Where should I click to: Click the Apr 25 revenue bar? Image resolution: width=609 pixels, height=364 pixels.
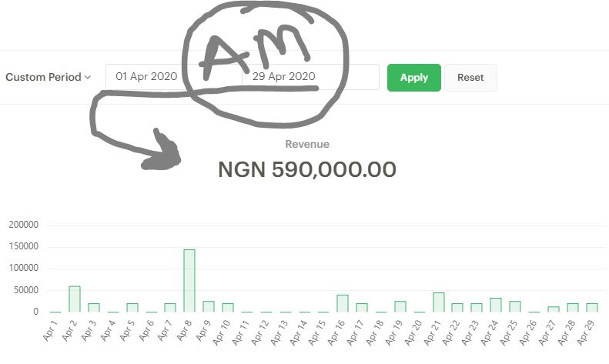[515, 306]
